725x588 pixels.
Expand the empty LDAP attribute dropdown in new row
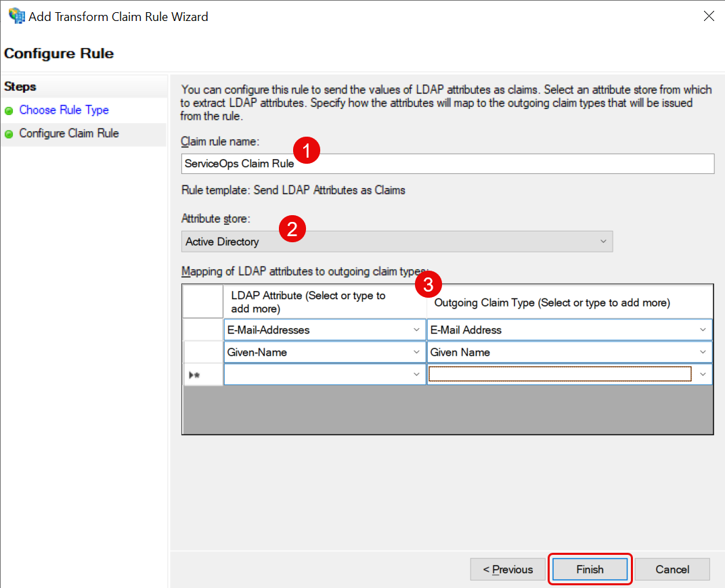tap(416, 374)
